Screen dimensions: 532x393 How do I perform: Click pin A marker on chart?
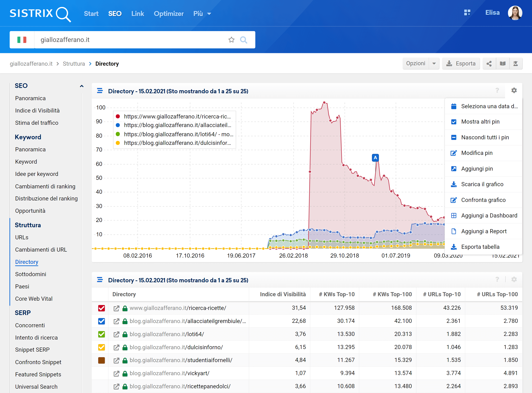point(375,158)
